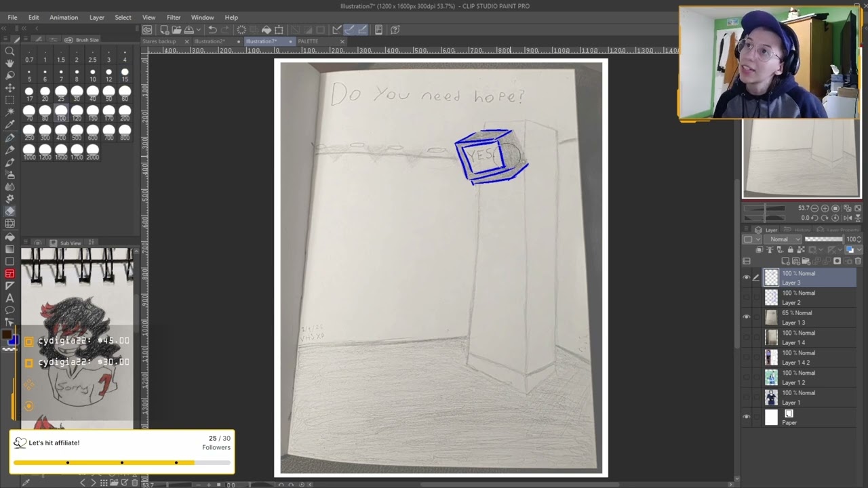Flip canvas horizontally in Navigator
The width and height of the screenshot is (868, 488).
tap(848, 218)
